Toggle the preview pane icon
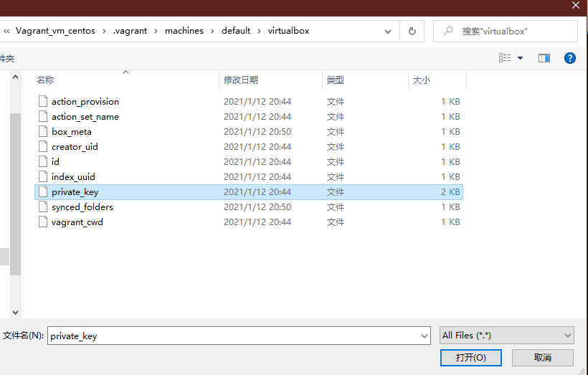The width and height of the screenshot is (588, 375). point(544,58)
